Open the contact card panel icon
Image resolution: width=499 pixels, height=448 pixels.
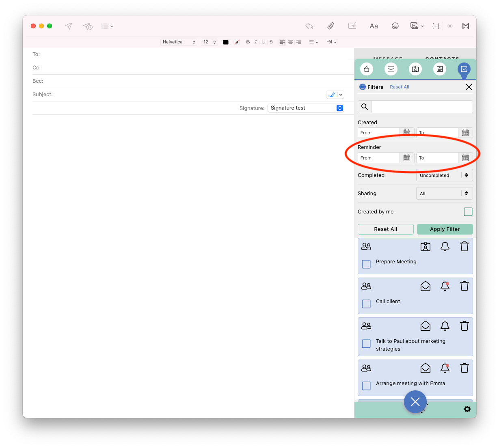[x=415, y=69]
